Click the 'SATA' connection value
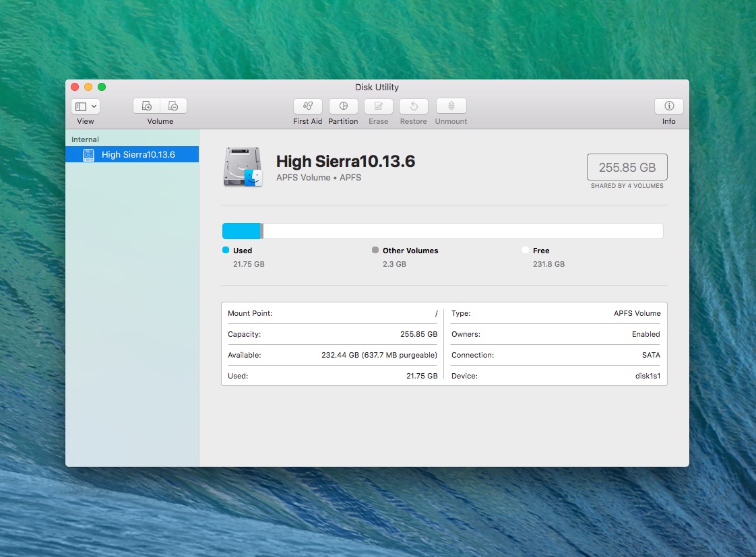The height and width of the screenshot is (557, 756). tap(651, 355)
